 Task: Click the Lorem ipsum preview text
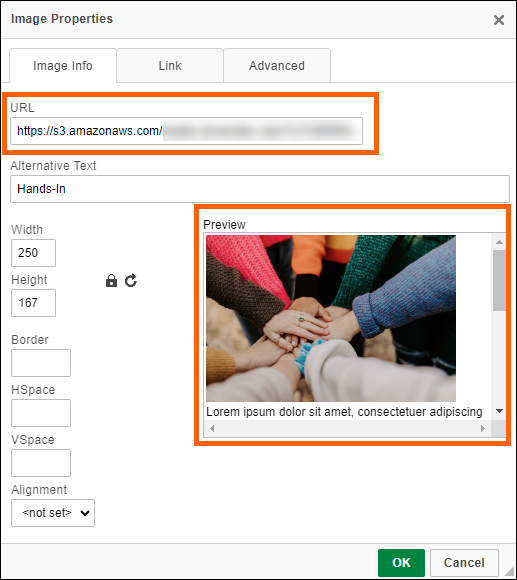pyautogui.click(x=344, y=412)
